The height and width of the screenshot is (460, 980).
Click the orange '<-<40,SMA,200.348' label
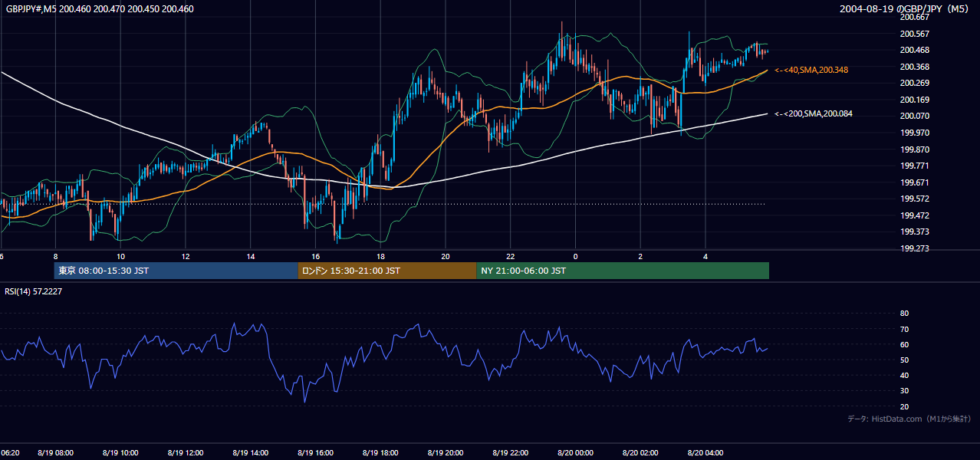(x=811, y=70)
